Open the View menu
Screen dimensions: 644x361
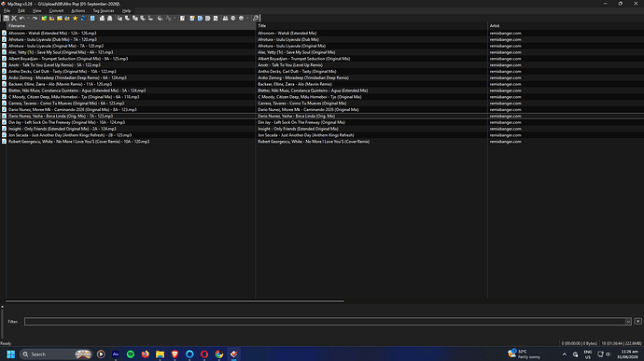pyautogui.click(x=36, y=10)
